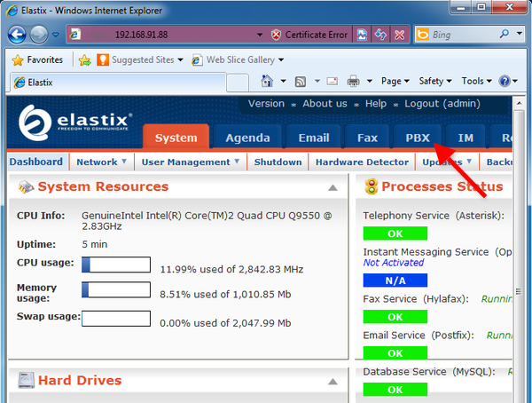Image resolution: width=532 pixels, height=403 pixels.
Task: Open the Web Slice Gallery link
Action: 238,59
